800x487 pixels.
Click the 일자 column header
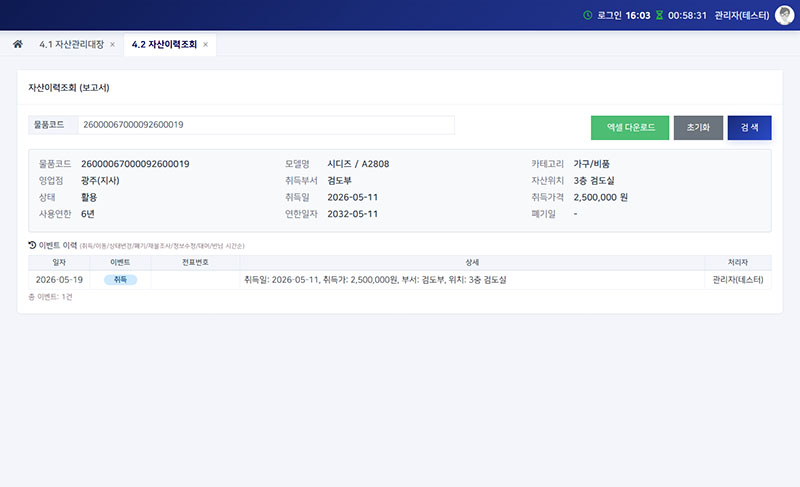[x=59, y=262]
